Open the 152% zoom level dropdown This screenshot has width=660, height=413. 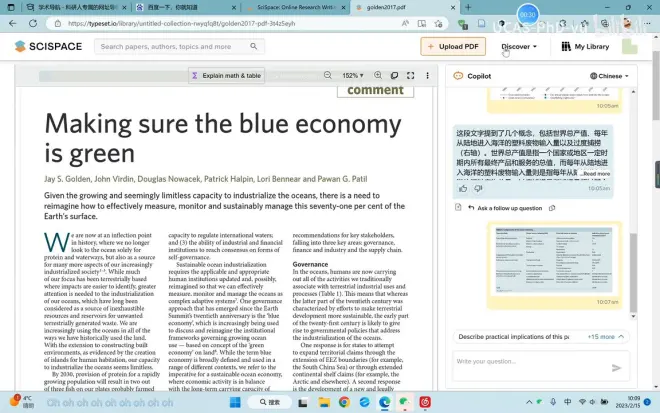[353, 75]
